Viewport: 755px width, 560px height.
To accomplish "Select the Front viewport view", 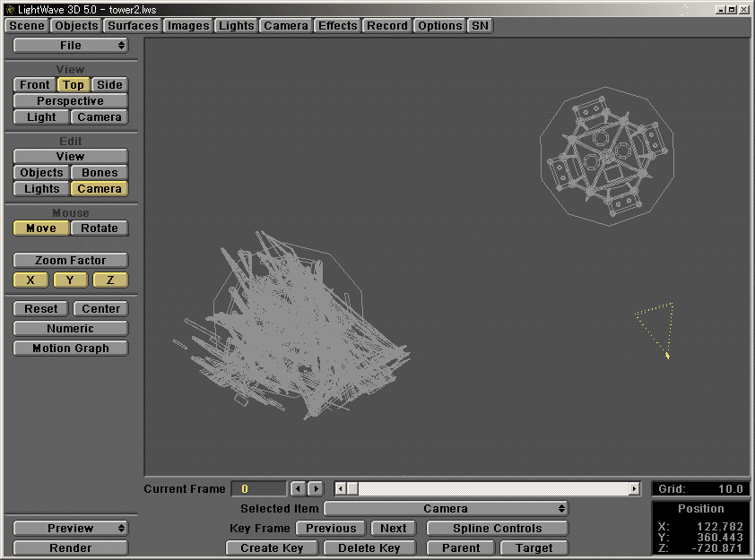I will tap(33, 84).
